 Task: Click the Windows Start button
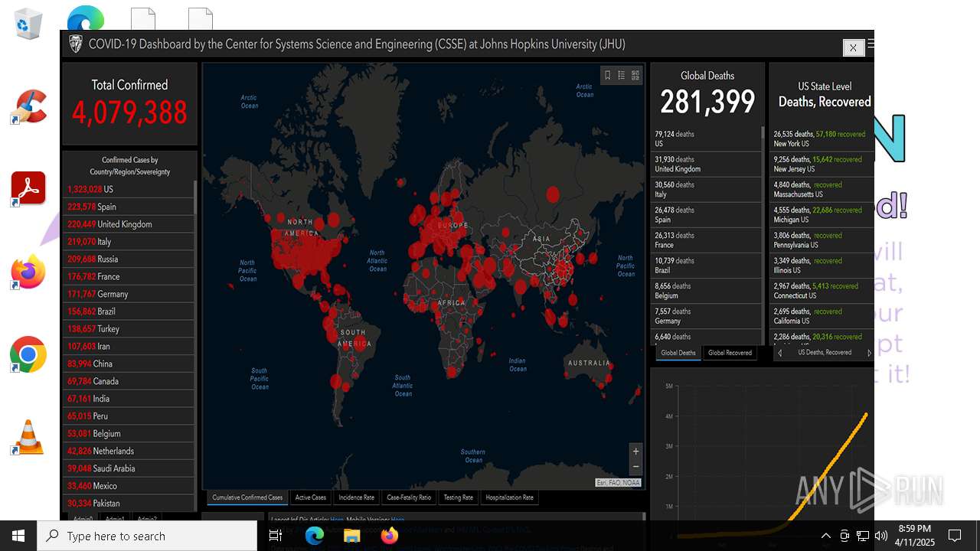[18, 536]
